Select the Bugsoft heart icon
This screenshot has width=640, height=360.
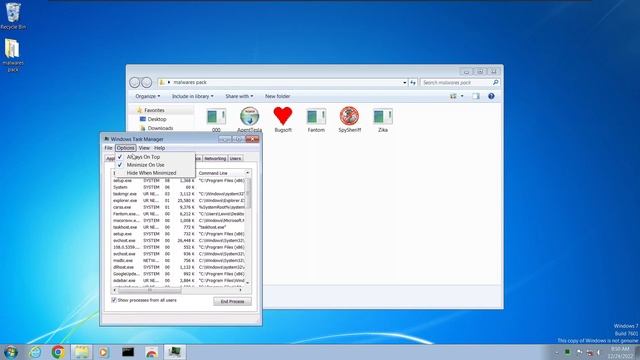(x=283, y=120)
